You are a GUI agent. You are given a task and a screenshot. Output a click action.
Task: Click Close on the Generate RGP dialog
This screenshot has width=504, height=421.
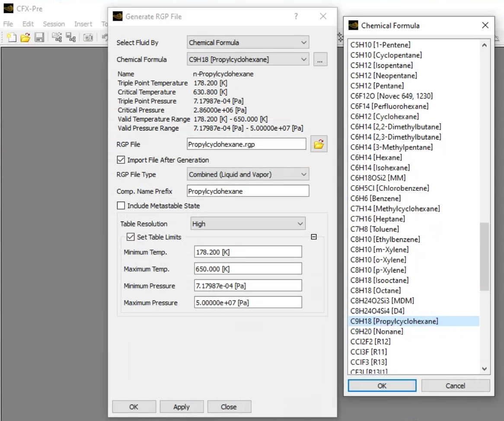tap(229, 406)
